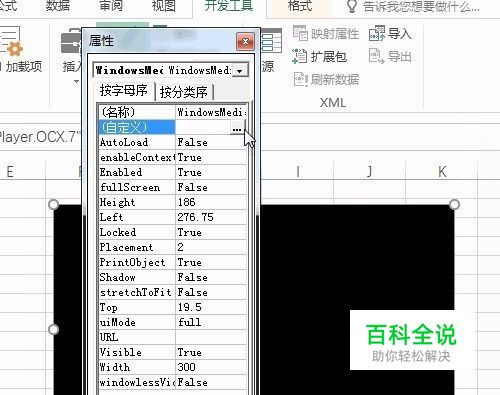
Task: Click the Left value 276.75
Action: pos(211,217)
